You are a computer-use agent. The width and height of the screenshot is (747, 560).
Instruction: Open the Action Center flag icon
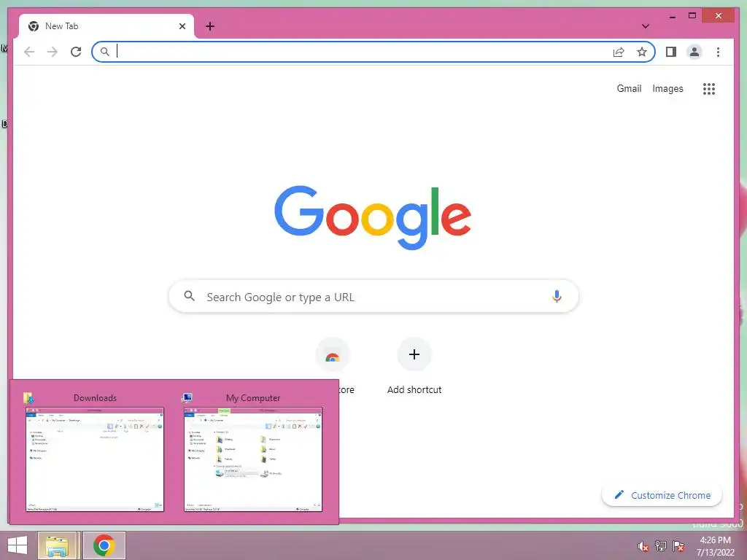coord(678,545)
